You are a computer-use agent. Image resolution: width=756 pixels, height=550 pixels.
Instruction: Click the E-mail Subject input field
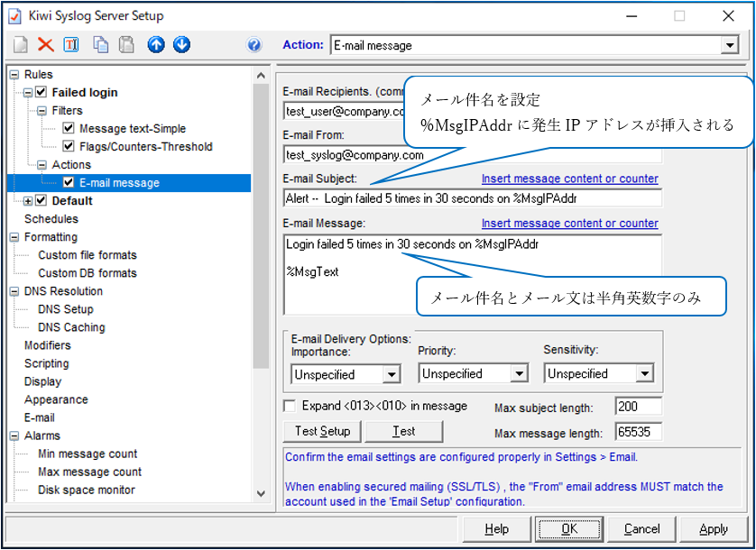pyautogui.click(x=473, y=198)
